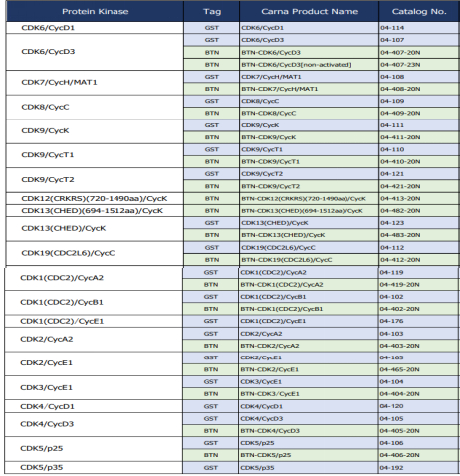
Task: Click catalog number 04-102
Action: click(391, 297)
